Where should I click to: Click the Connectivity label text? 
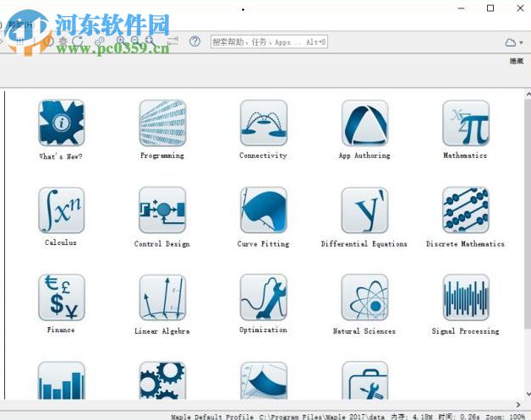point(263,155)
